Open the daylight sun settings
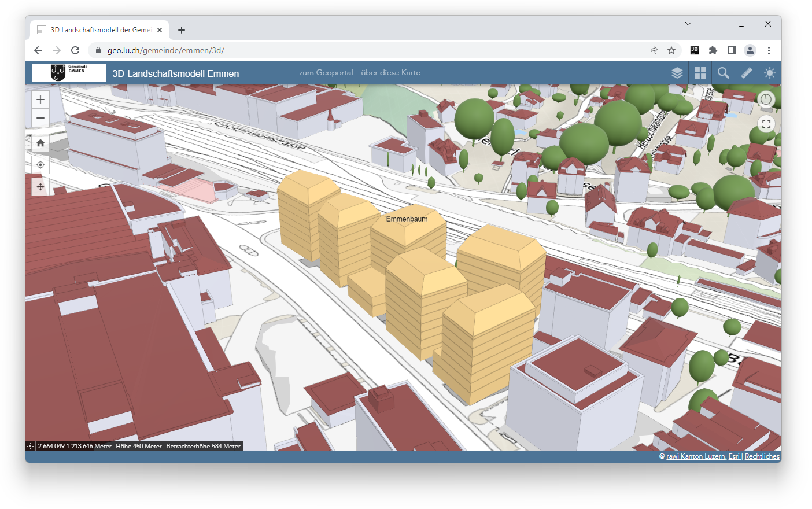Viewport: 812px width, 509px height. (769, 73)
